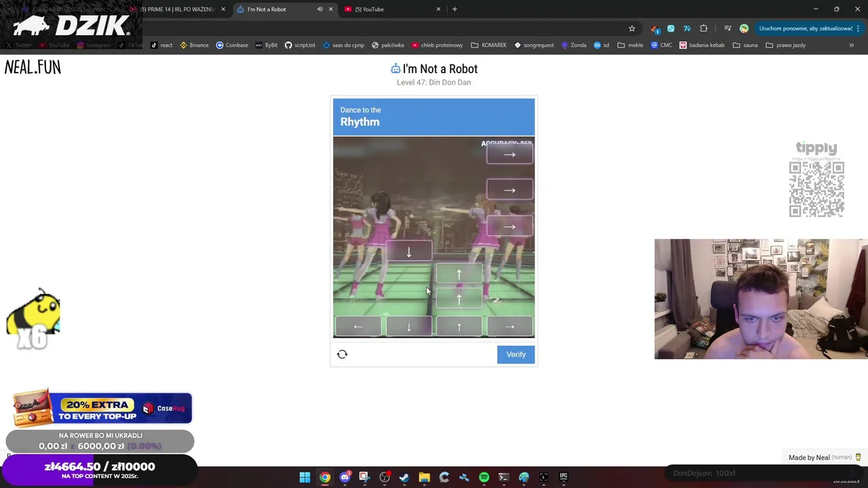Click the robot icon next to I'm Not a Robot
Viewport: 868px width, 488px height.
(x=395, y=68)
